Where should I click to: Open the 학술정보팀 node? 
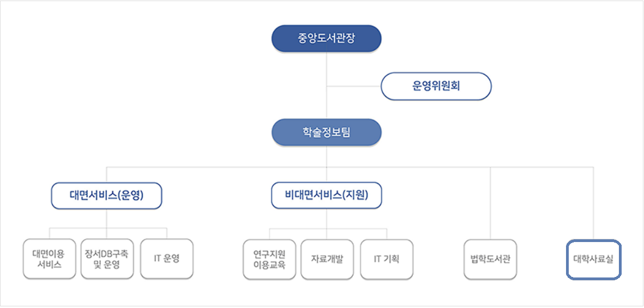(x=327, y=132)
